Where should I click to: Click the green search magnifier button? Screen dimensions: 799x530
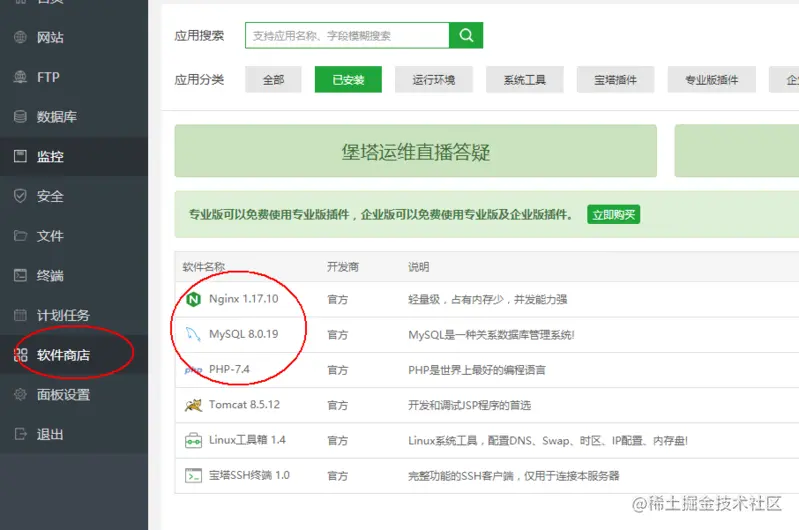(466, 35)
